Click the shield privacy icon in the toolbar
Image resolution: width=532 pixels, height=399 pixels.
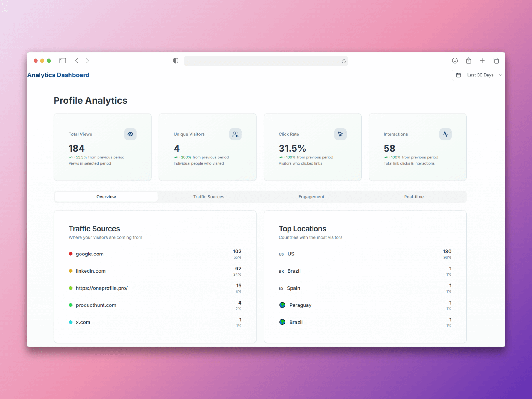point(176,61)
